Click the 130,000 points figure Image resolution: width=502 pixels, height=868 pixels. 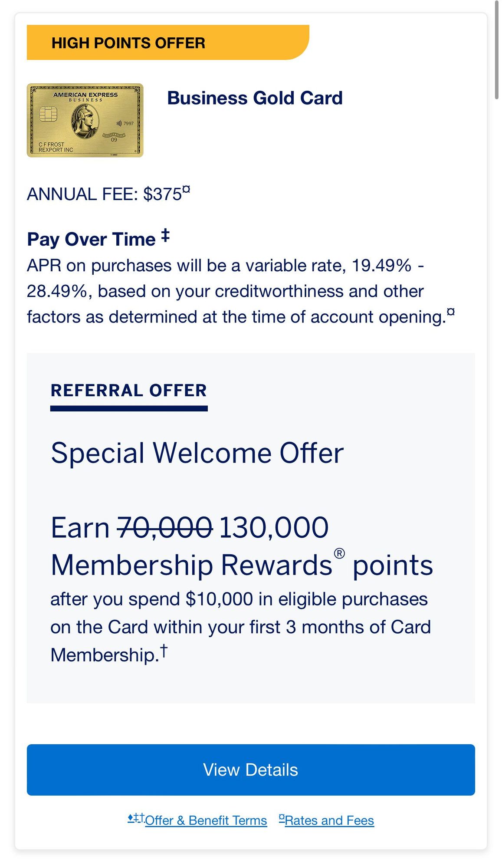[274, 528]
